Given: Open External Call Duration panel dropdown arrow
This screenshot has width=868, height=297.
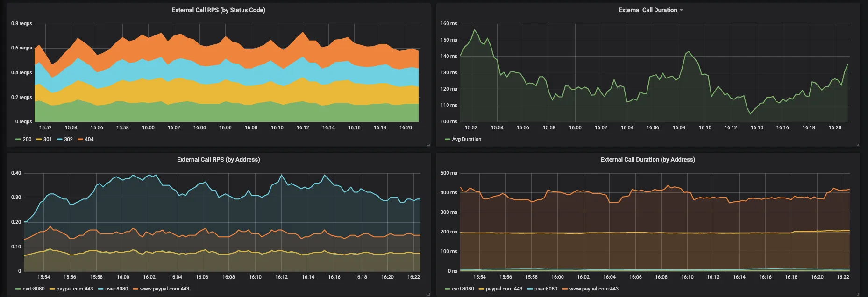Looking at the screenshot, I should pyautogui.click(x=681, y=10).
